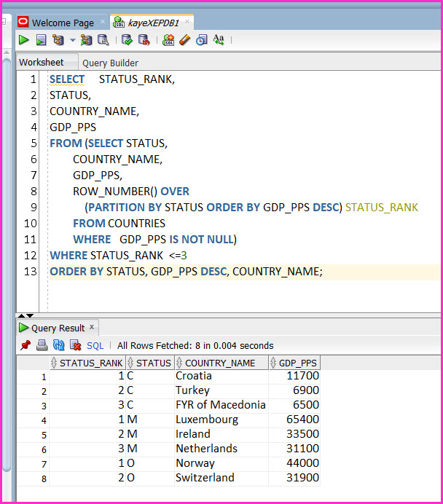Click the Rollback icon
The height and width of the screenshot is (504, 443).
coord(144,40)
